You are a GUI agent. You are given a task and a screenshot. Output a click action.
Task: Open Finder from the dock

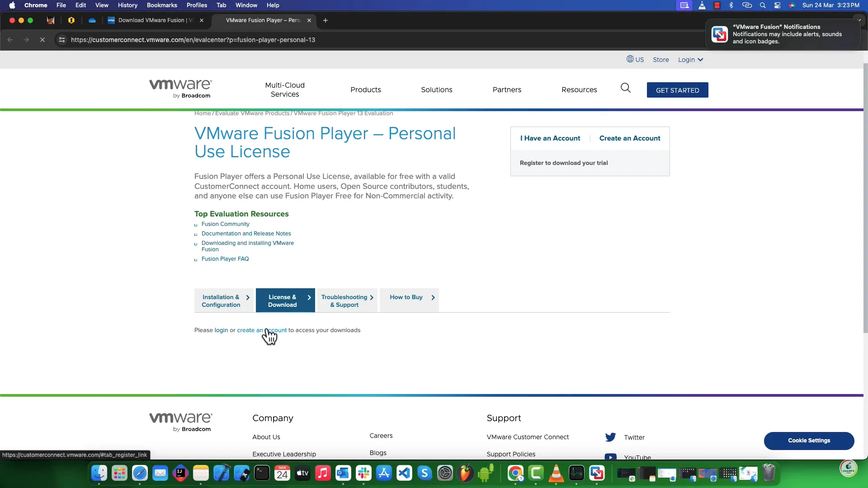coord(99,473)
